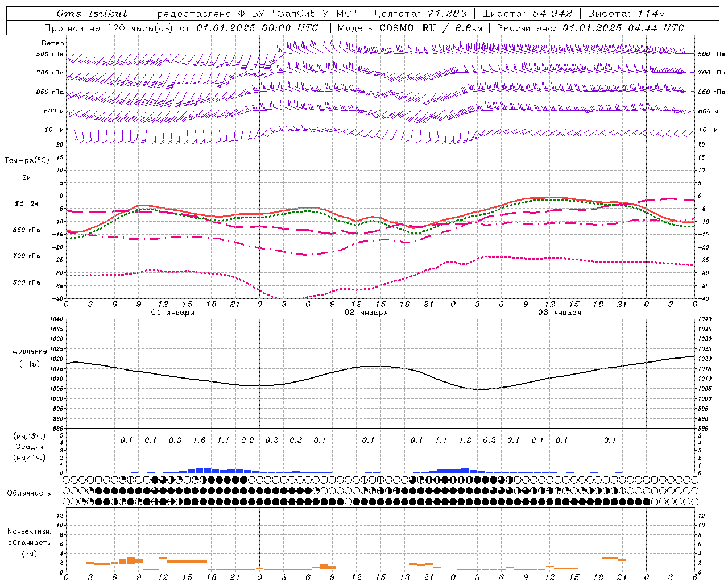Click the precipitation value 1.2
The image size is (728, 582).
point(465,440)
